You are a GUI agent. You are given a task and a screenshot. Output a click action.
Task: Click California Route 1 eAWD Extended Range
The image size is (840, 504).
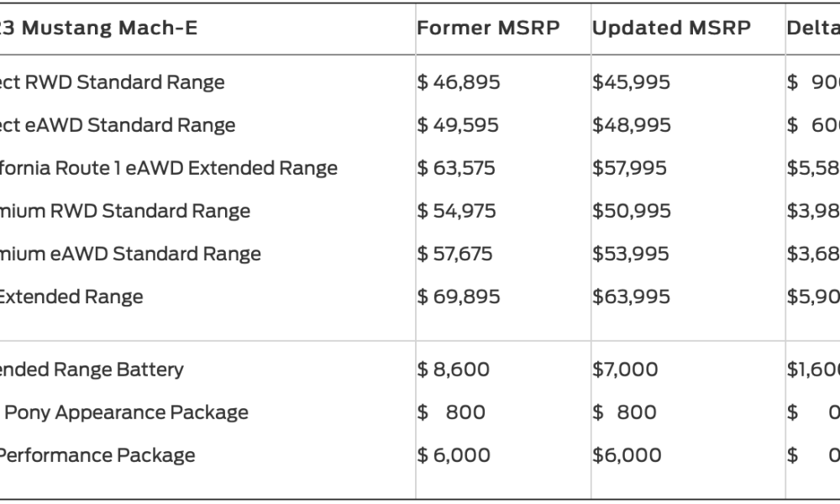point(169,168)
